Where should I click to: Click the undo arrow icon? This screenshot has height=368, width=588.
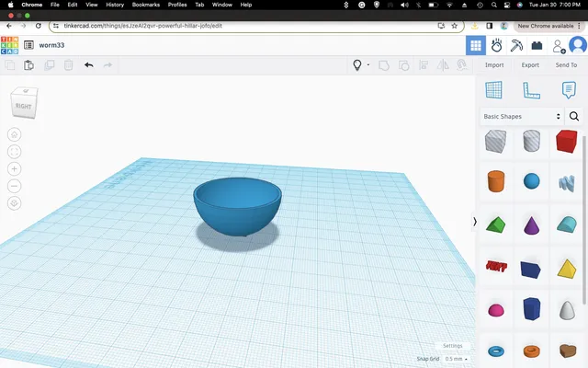[x=88, y=65]
